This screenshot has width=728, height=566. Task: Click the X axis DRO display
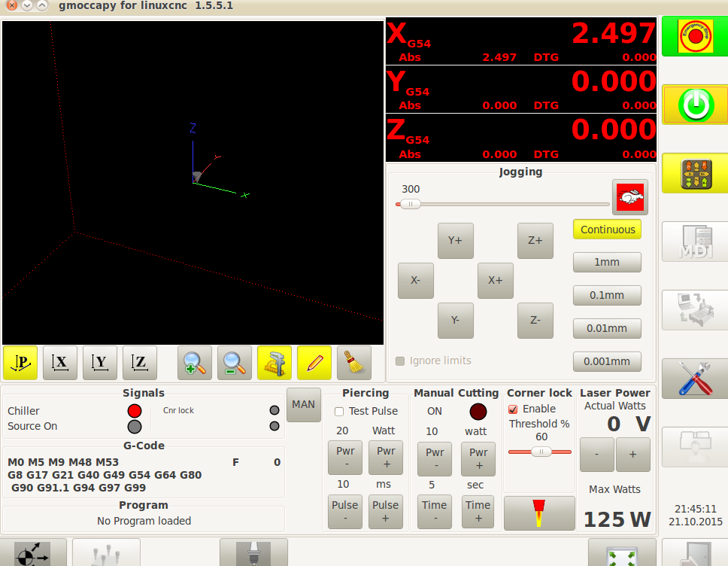(x=521, y=41)
